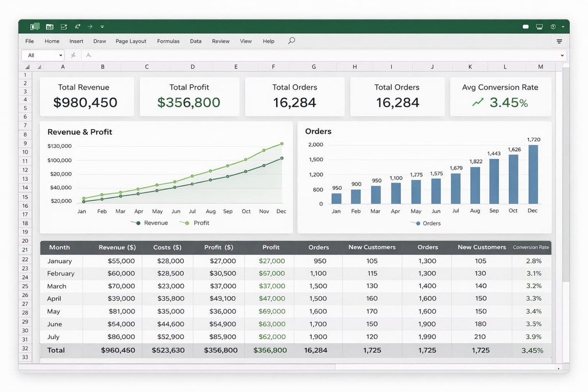Open the Formulas ribbon tab

(168, 41)
